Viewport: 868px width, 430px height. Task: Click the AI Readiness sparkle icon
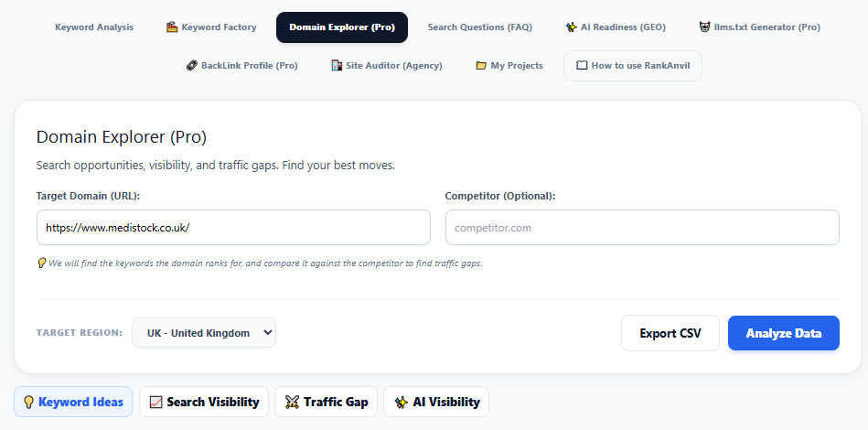tap(572, 27)
